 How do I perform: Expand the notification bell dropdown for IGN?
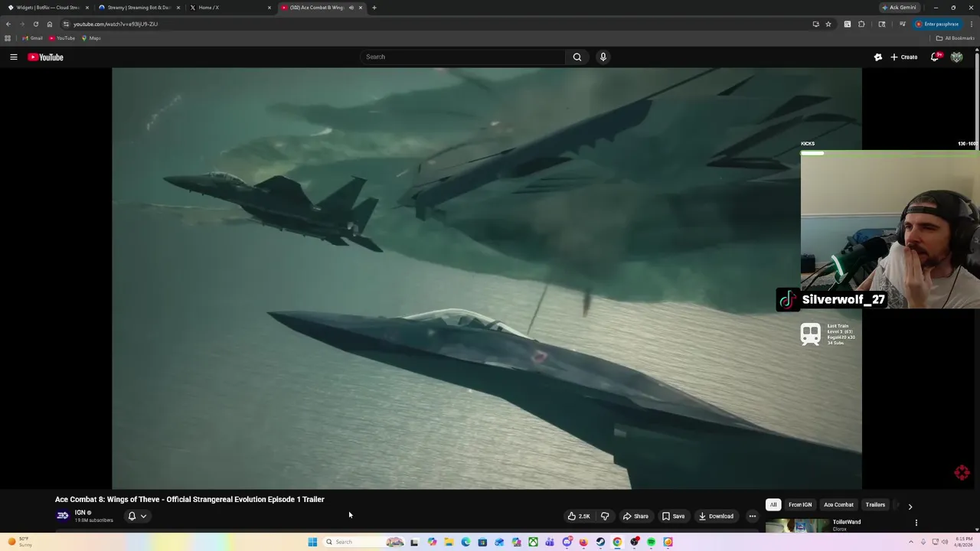(x=143, y=516)
